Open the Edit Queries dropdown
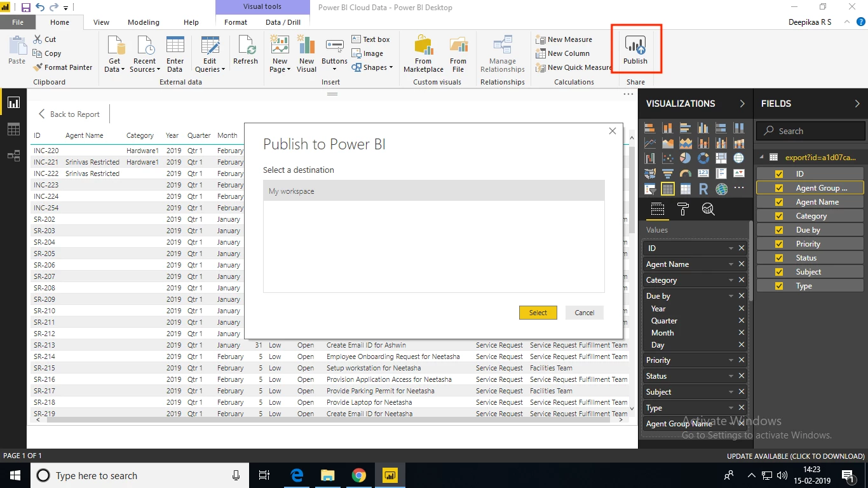Screen dimensions: 868x488 pyautogui.click(x=224, y=70)
